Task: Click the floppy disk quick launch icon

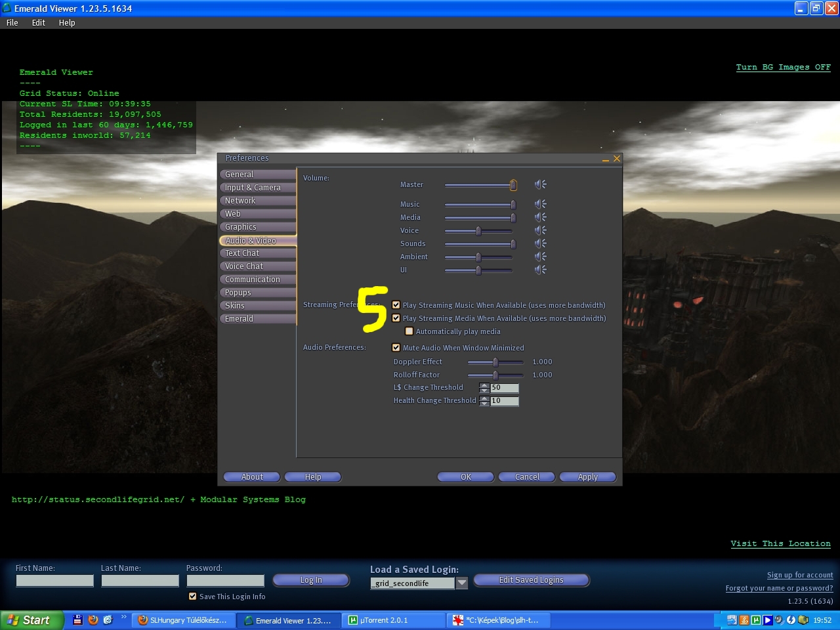Action: pyautogui.click(x=77, y=619)
